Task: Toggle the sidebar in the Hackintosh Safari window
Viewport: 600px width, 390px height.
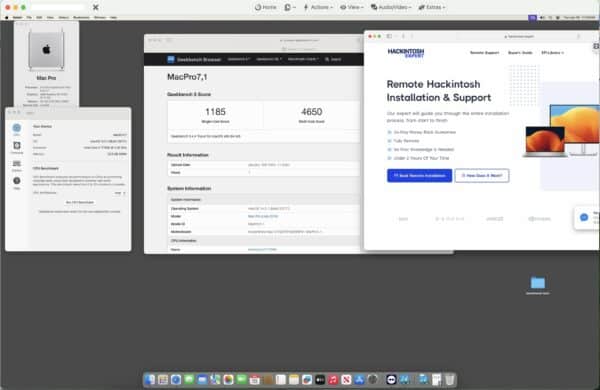Action: coord(389,36)
